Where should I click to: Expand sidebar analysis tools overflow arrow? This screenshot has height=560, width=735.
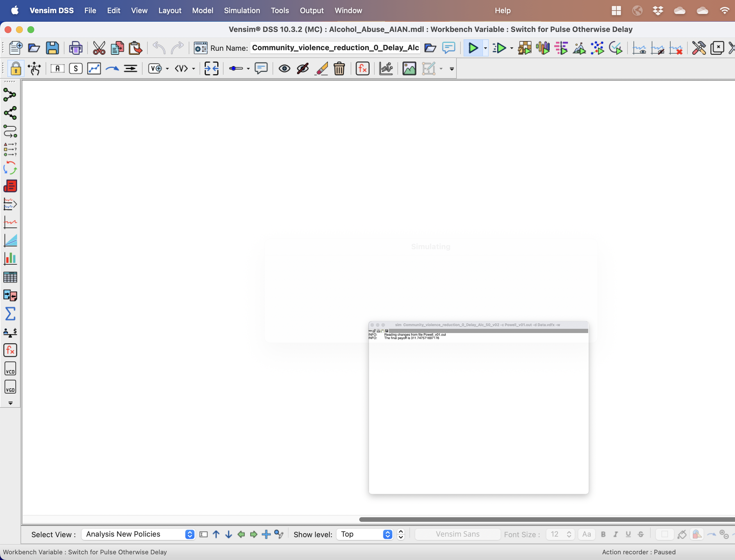10,403
